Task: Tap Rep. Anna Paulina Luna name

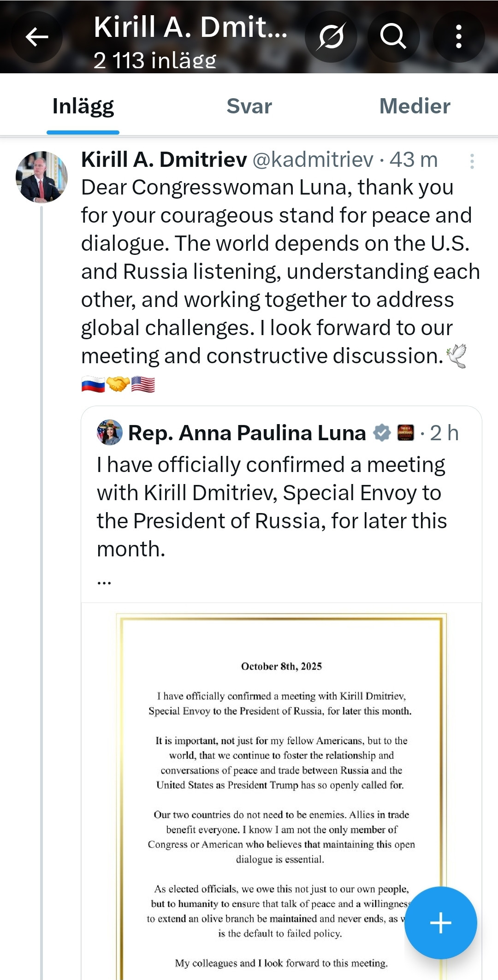Action: pyautogui.click(x=247, y=433)
